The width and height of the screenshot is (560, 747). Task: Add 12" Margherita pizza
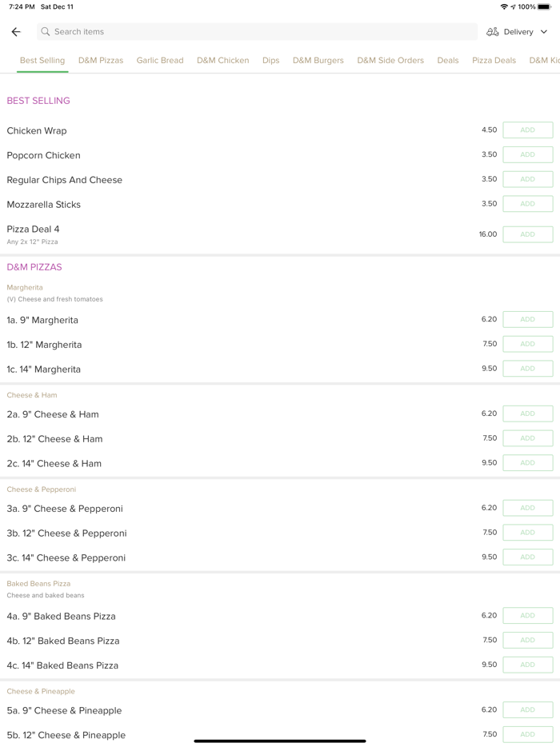[x=527, y=344]
